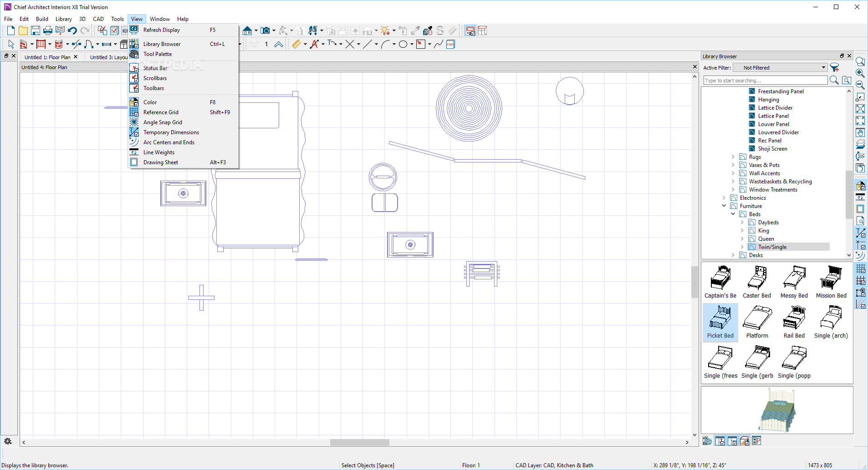This screenshot has width=868, height=470.
Task: Toggle Status Bar visibility in View menu
Action: (x=184, y=68)
